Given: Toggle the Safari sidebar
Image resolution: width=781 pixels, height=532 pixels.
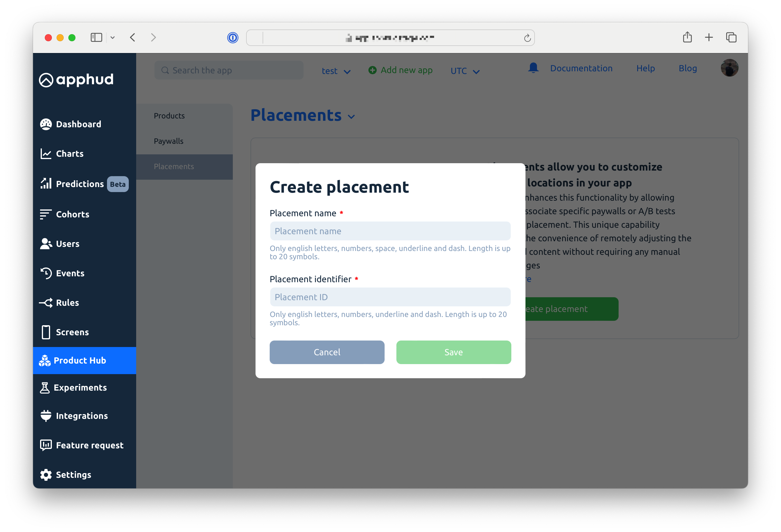Looking at the screenshot, I should [x=96, y=37].
